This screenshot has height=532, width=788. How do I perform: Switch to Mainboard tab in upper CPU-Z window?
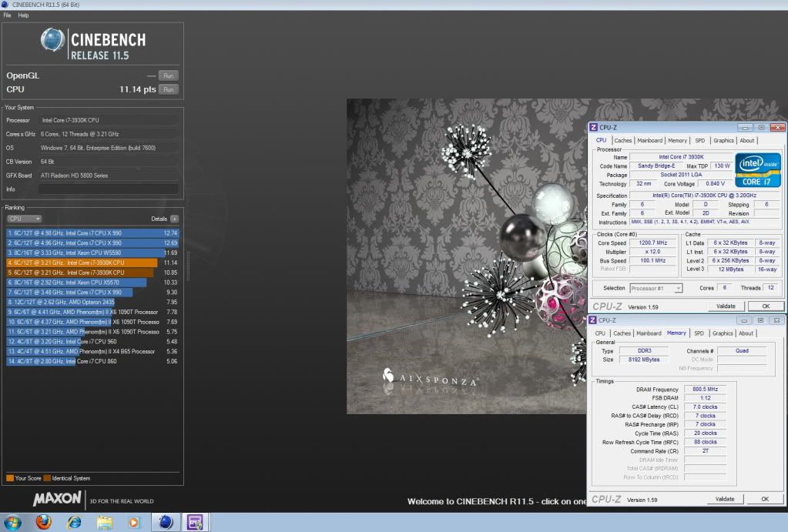pyautogui.click(x=650, y=141)
